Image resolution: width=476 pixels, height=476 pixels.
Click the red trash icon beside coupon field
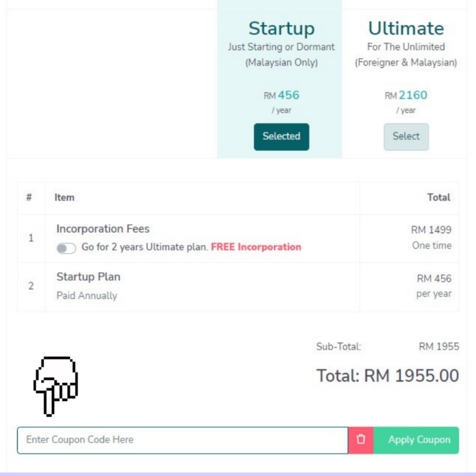(361, 440)
